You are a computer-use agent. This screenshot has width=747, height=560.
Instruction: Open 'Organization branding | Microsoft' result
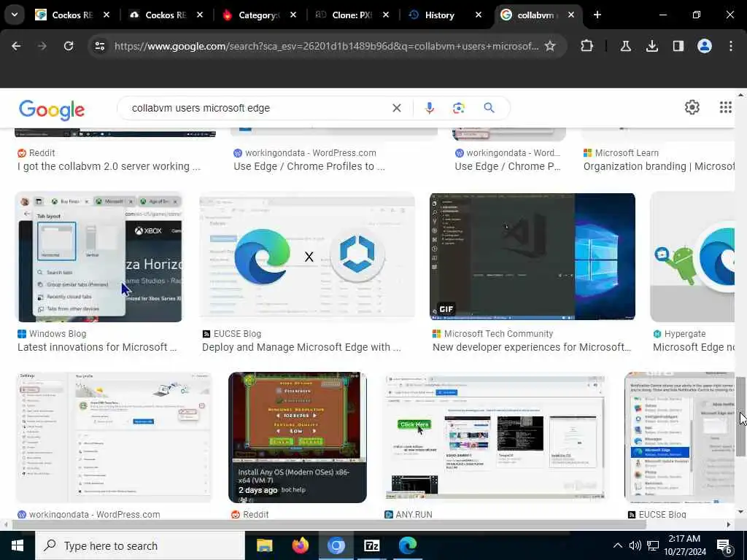pos(659,166)
